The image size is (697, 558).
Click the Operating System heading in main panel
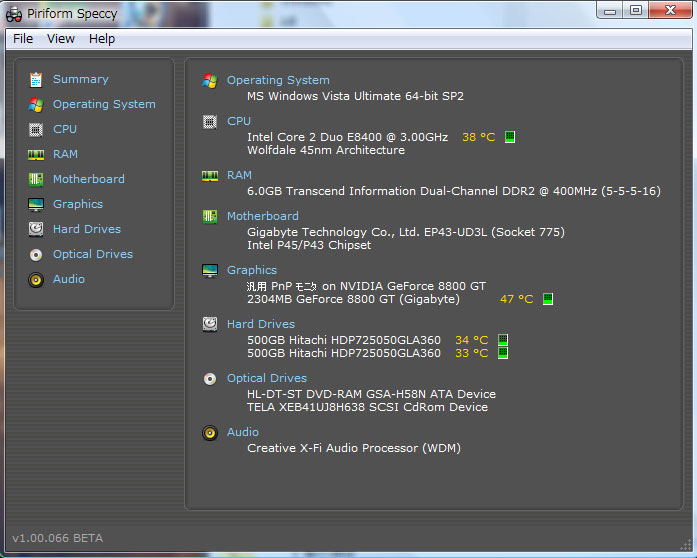click(278, 80)
